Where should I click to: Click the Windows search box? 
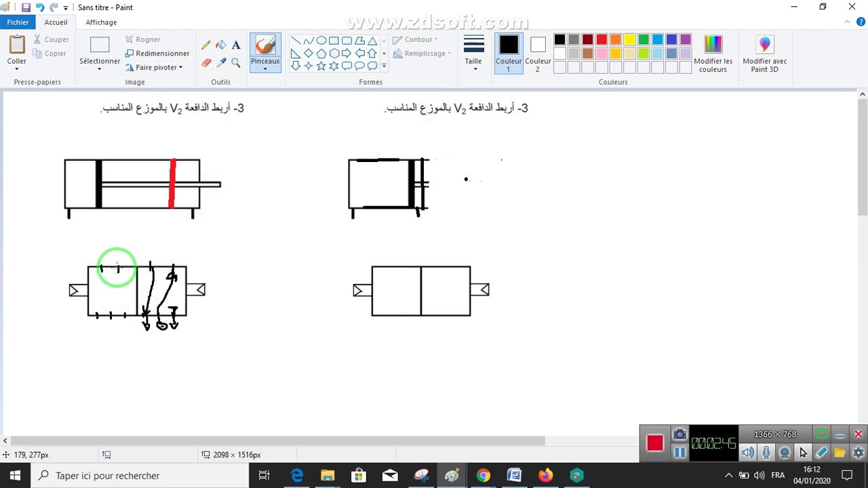pyautogui.click(x=140, y=476)
